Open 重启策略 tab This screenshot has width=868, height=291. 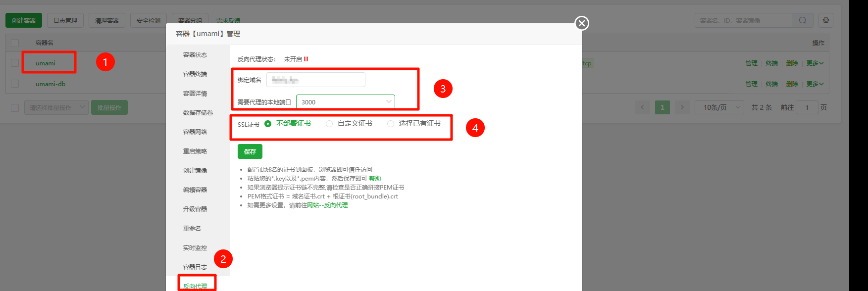(x=195, y=151)
